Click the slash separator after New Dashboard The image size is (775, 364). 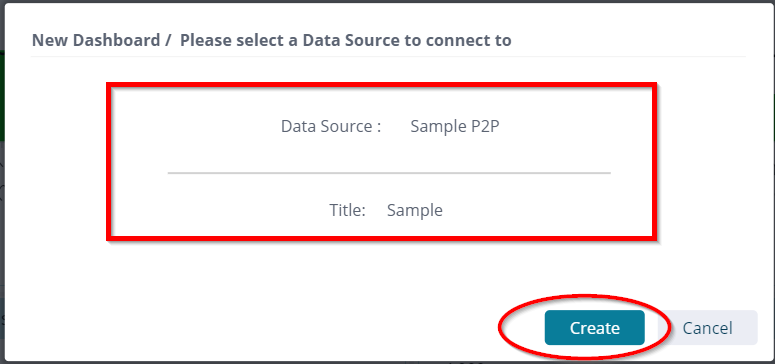point(170,40)
